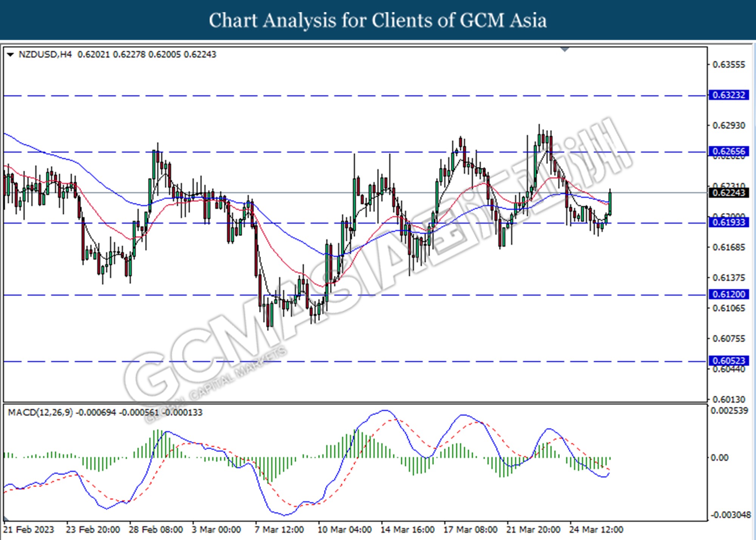Click the 24 Mar 12:00 time label
Viewport: 756px width, 540px height.
(x=596, y=529)
